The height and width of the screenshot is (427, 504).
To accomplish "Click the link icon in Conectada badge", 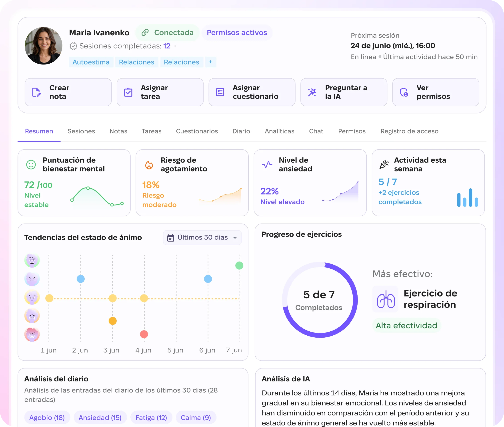I will (x=145, y=32).
